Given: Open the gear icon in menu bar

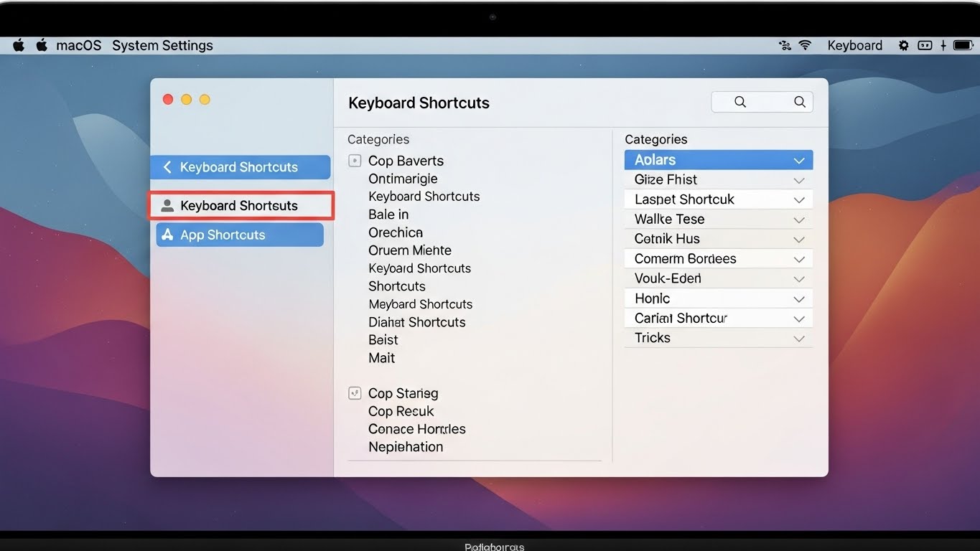Looking at the screenshot, I should click(903, 45).
